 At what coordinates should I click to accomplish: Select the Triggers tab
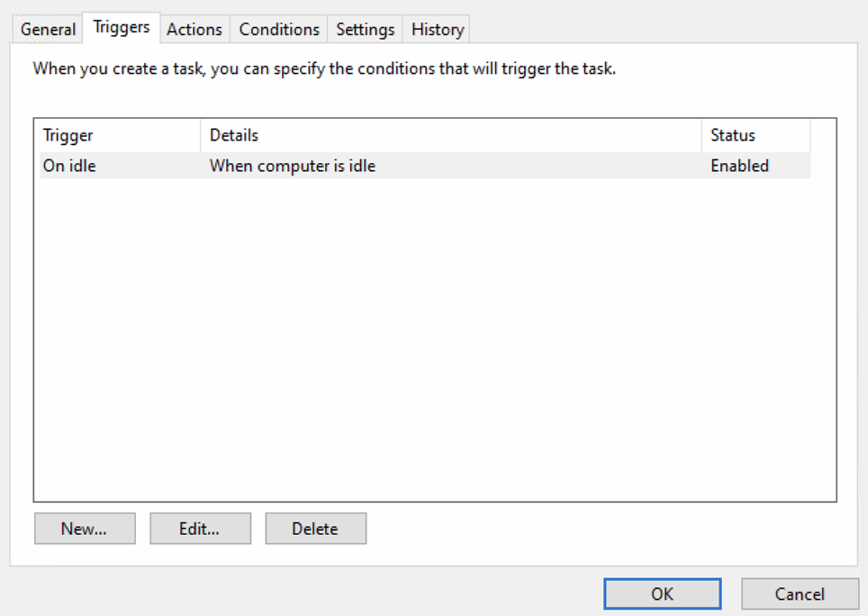pos(122,27)
